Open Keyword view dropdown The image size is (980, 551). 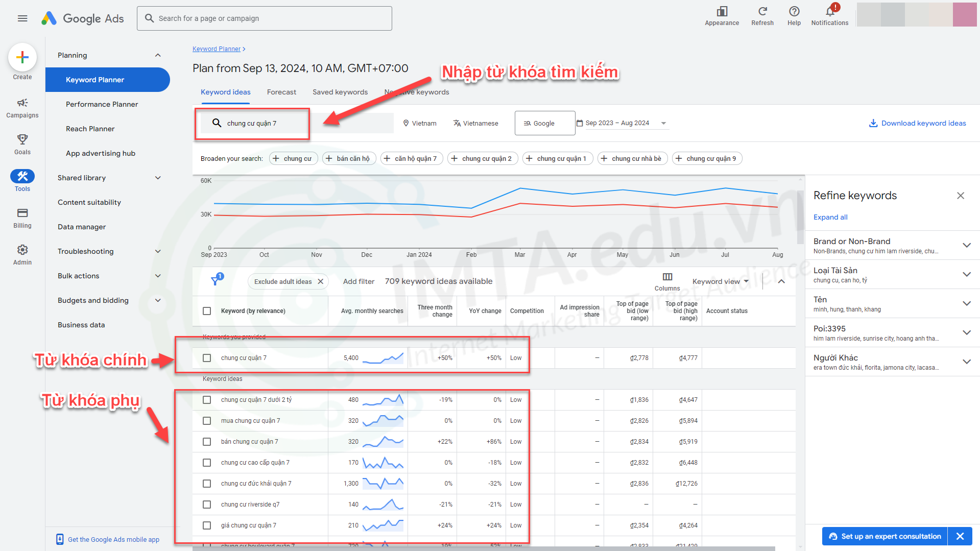720,281
